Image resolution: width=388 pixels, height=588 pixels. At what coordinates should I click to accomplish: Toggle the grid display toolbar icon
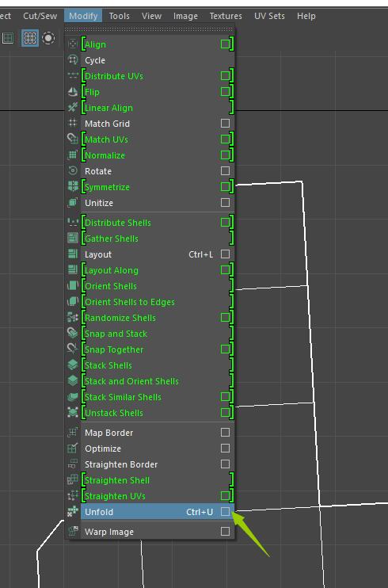point(30,38)
